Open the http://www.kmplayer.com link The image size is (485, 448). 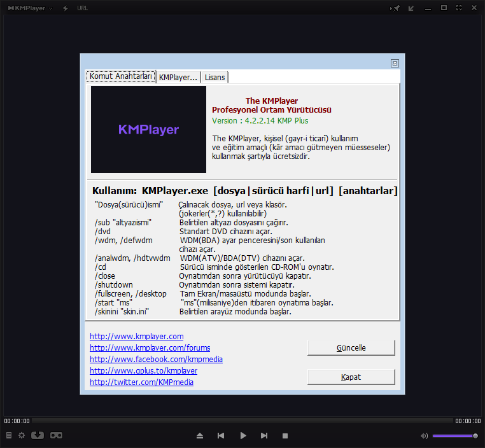click(x=137, y=337)
